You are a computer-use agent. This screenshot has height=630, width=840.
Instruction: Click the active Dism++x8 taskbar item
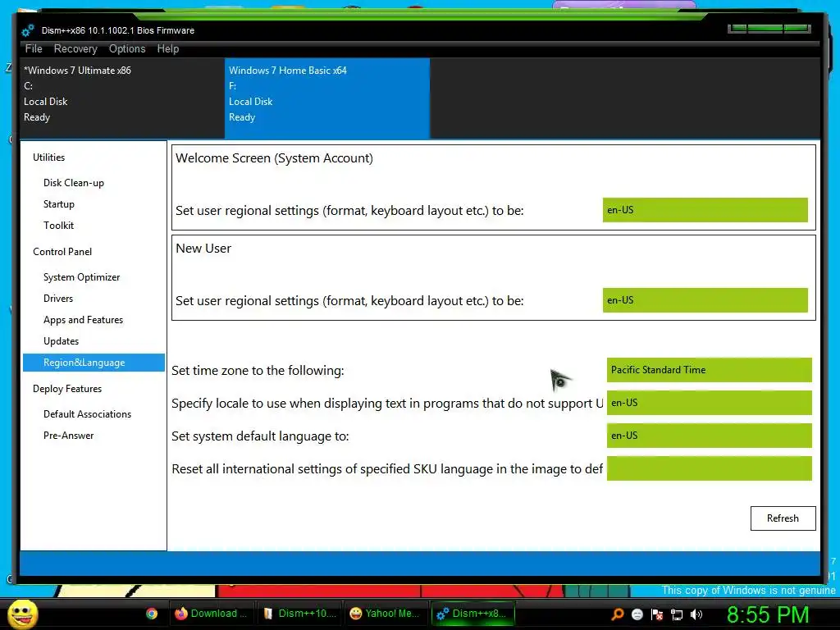click(x=473, y=614)
